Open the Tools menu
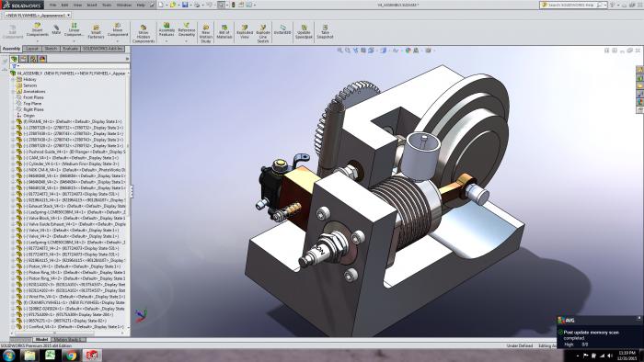This screenshot has height=362, width=644. pyautogui.click(x=107, y=5)
